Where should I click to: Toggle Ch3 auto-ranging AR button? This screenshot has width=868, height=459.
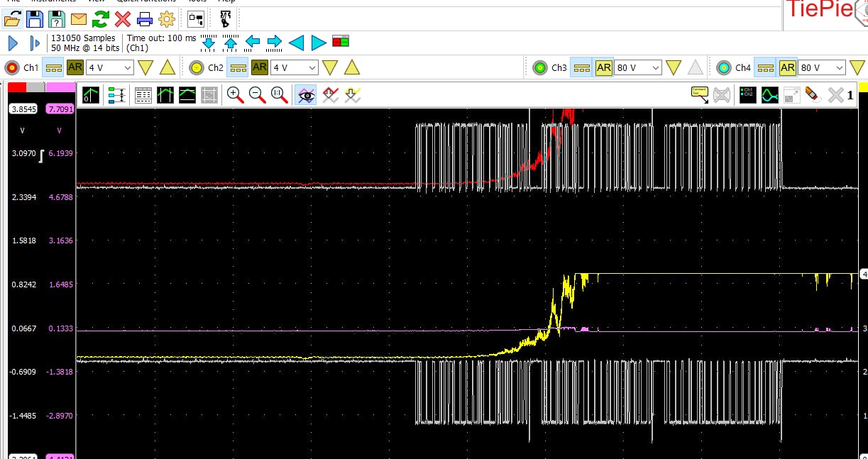pyautogui.click(x=603, y=67)
